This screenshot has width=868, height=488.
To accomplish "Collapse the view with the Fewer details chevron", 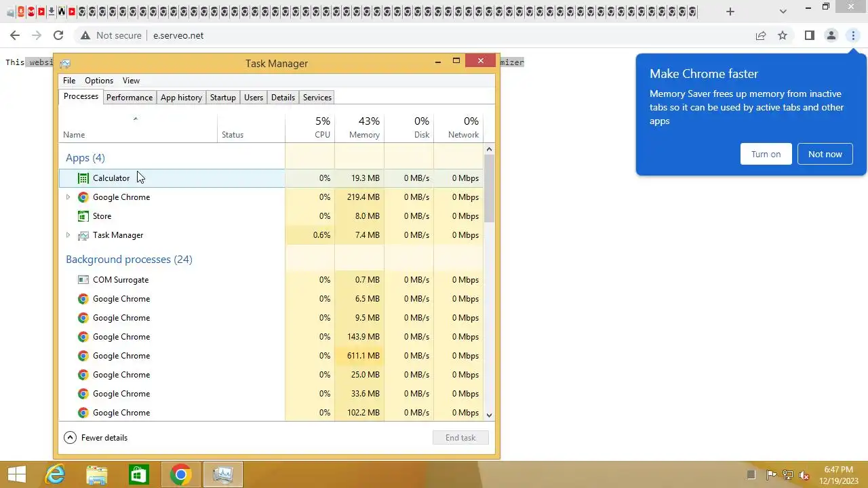I will (x=70, y=438).
